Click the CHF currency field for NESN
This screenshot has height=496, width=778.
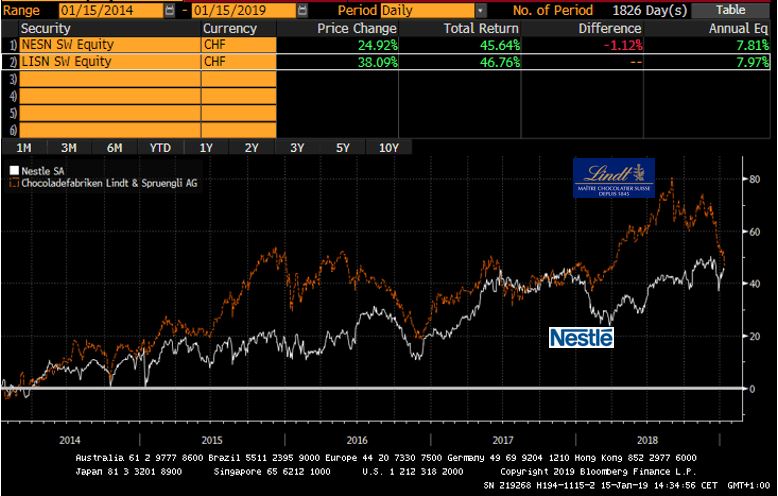click(239, 45)
